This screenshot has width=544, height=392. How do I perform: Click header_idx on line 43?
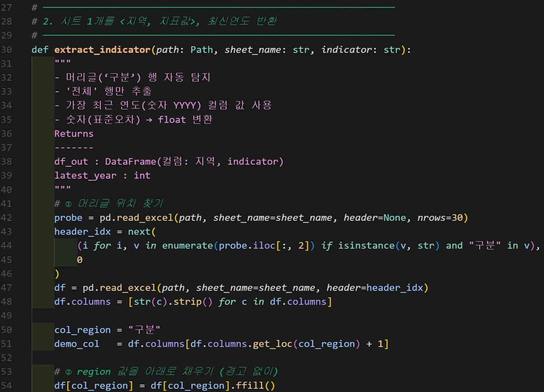coord(82,231)
